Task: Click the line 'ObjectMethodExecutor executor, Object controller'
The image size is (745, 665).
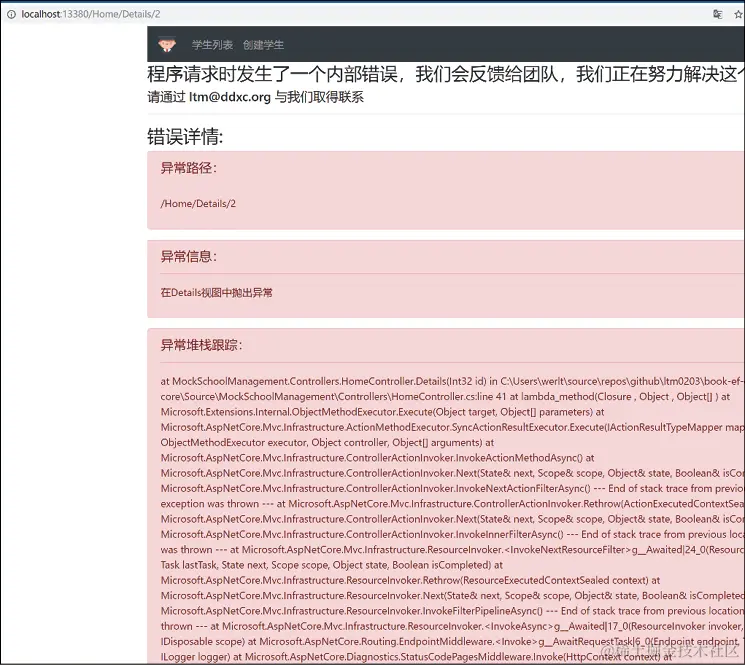Action: 327,443
